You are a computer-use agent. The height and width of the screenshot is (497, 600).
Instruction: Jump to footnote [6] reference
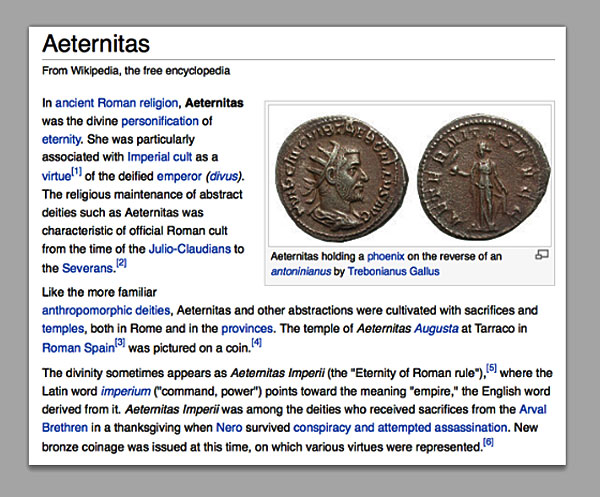[488, 442]
